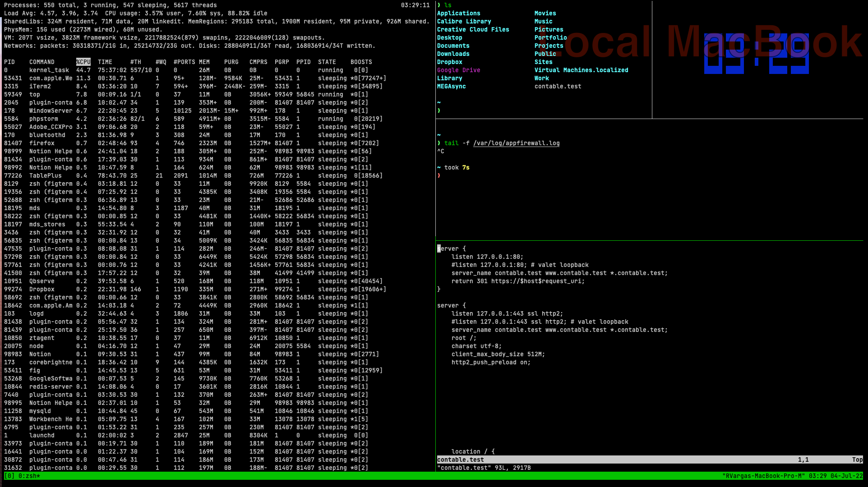Click 'client_max_body_size 512M;' line in vim

499,354
